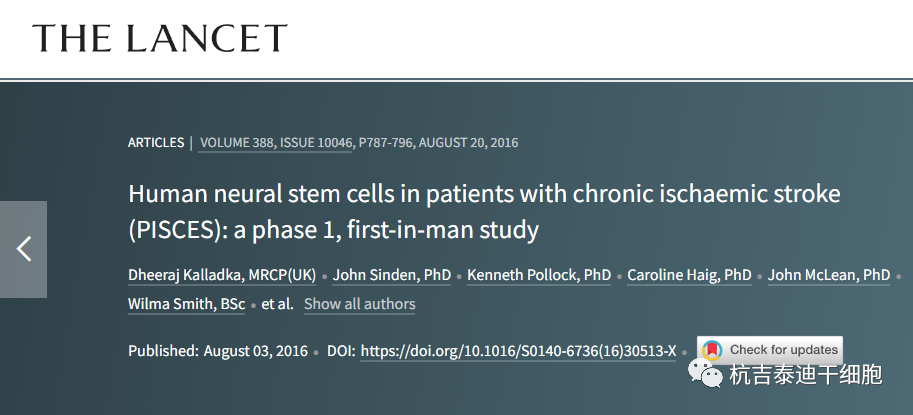Select author Kenneth Pollock, PhD
The height and width of the screenshot is (415, 913).
tap(539, 275)
